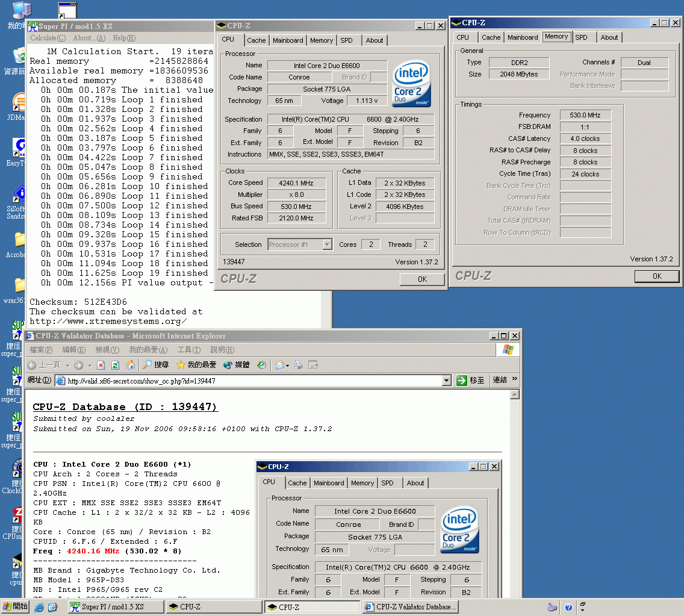This screenshot has height=616, width=684.
Task: Select Cache tab in right CPU-Z window
Action: point(491,37)
